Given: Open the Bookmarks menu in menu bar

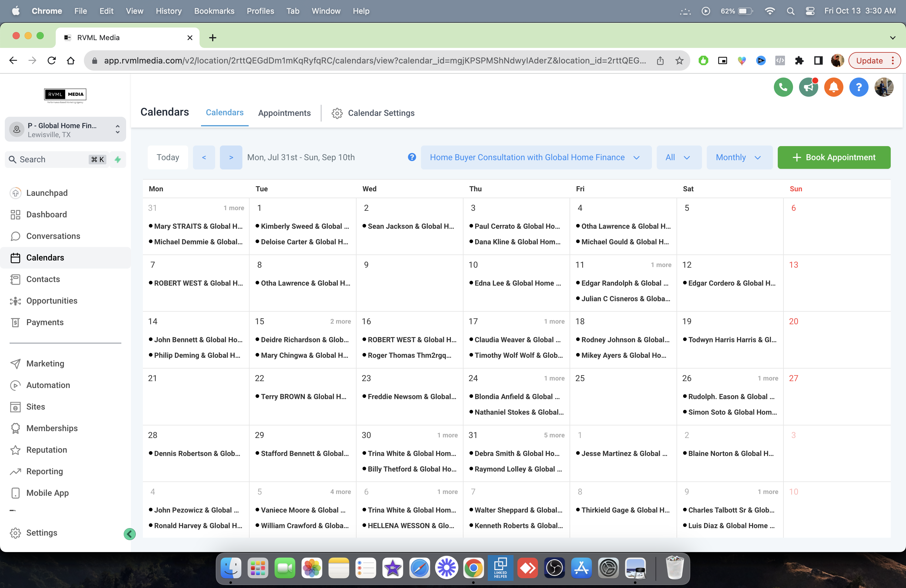Looking at the screenshot, I should 214,11.
